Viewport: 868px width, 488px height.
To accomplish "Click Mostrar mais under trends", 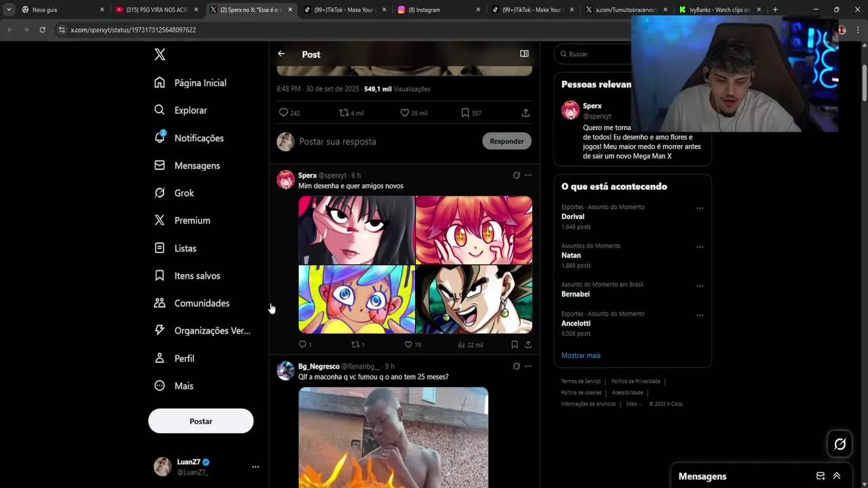I will pyautogui.click(x=580, y=355).
